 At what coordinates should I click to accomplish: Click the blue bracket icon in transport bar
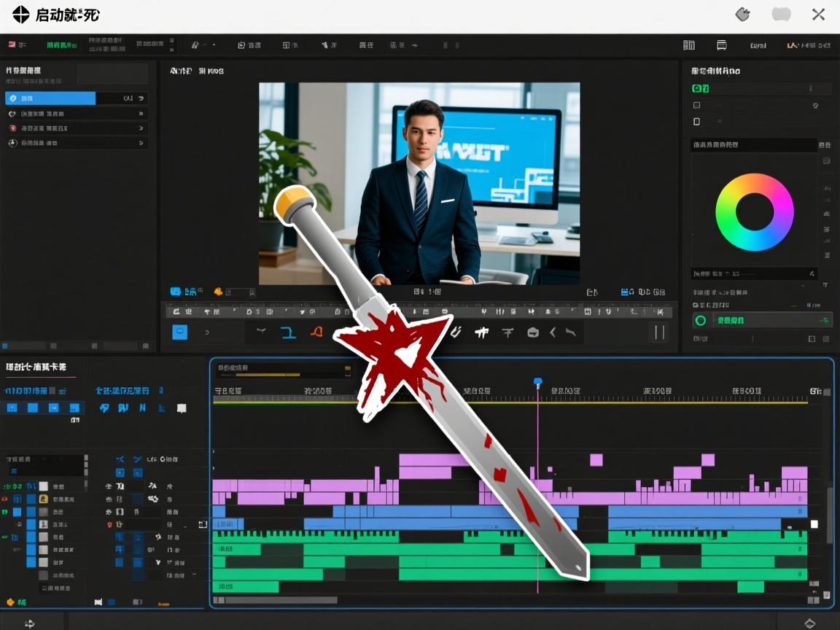click(288, 332)
